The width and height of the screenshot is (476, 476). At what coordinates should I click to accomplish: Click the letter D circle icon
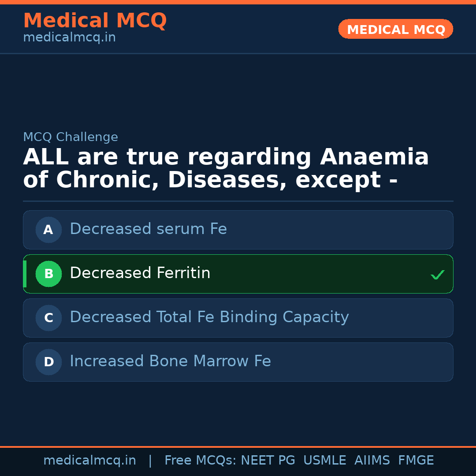point(48,362)
